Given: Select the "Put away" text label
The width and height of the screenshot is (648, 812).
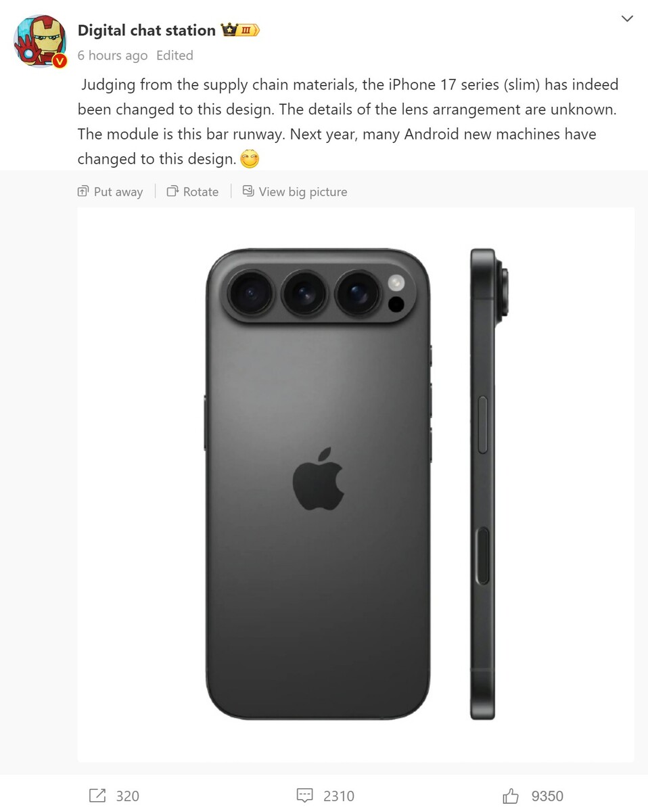Looking at the screenshot, I should tap(118, 192).
